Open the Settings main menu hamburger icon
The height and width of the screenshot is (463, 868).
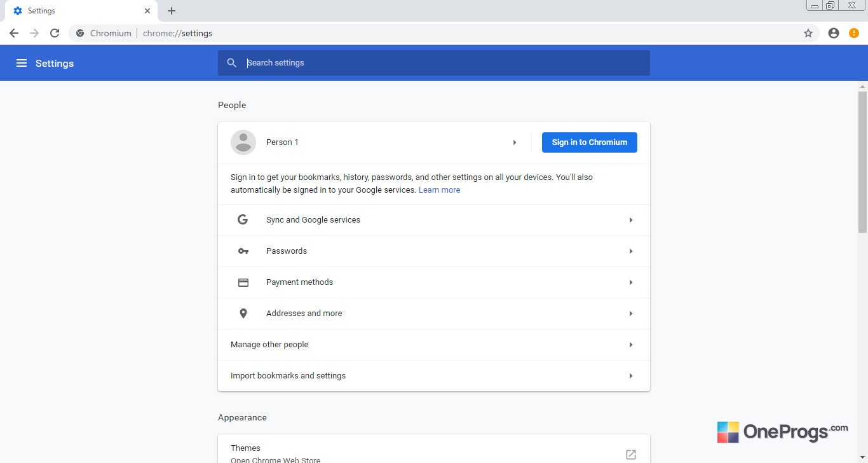click(22, 63)
